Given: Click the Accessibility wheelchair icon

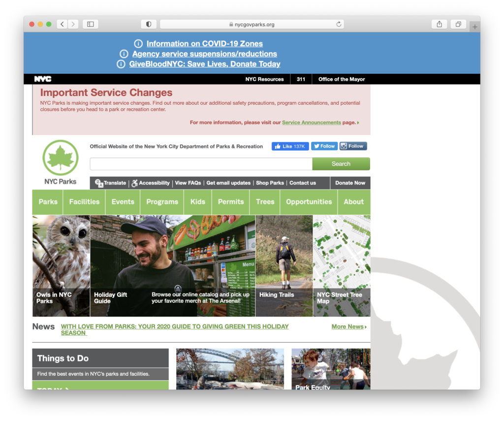Looking at the screenshot, I should coord(135,183).
